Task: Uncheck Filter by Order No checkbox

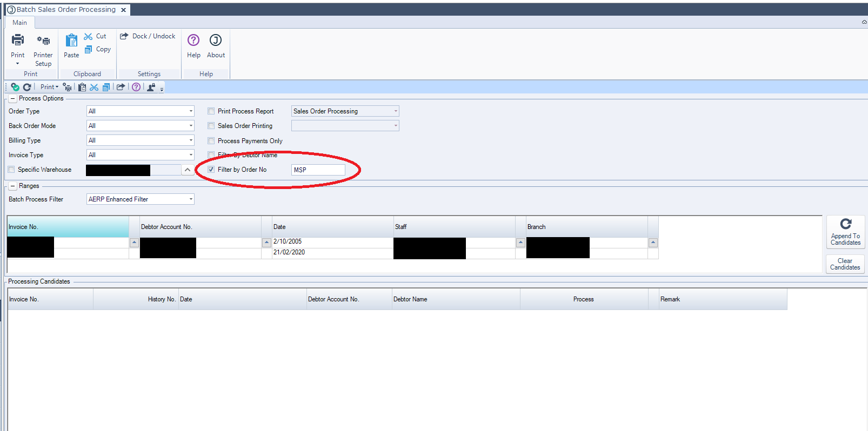Action: coord(211,170)
